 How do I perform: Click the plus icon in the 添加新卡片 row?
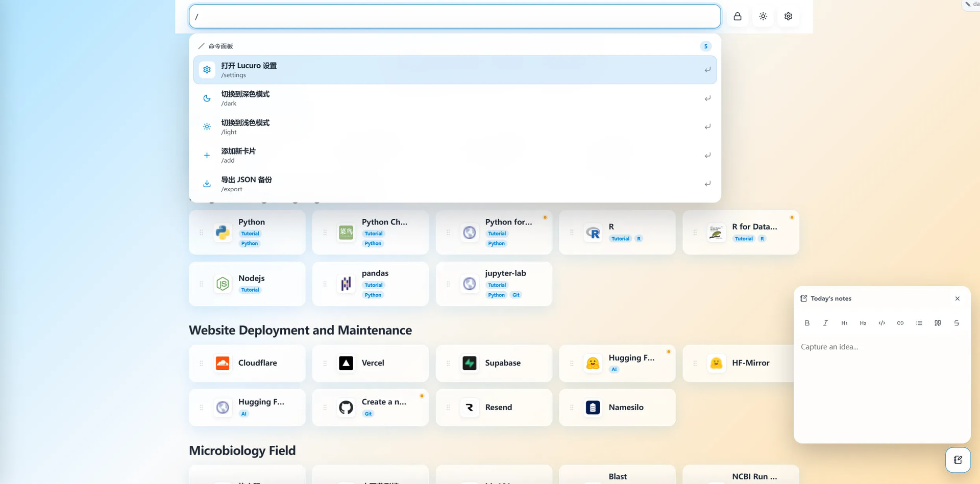(x=207, y=155)
